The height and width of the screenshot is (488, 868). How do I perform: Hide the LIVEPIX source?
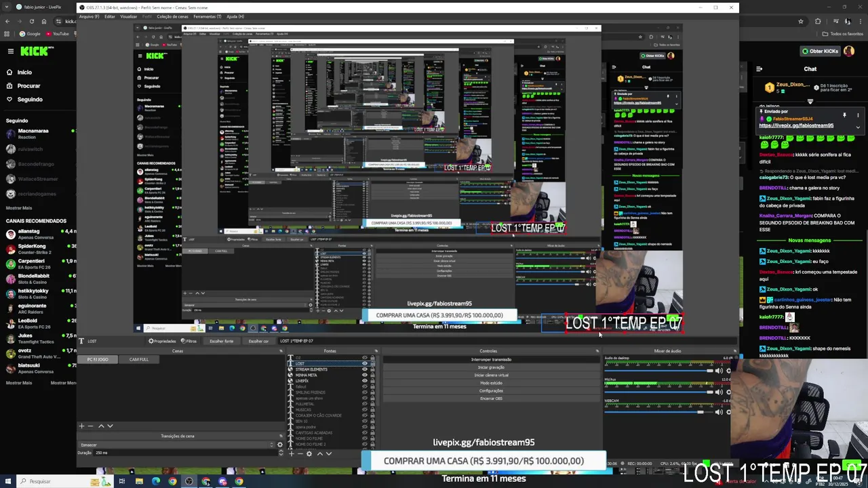(x=365, y=381)
